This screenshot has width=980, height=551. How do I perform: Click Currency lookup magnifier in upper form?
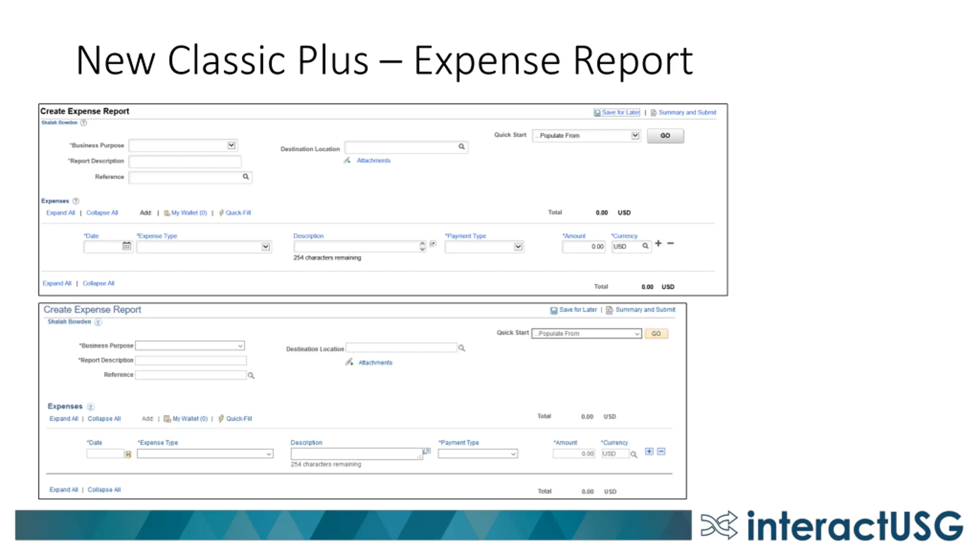(x=645, y=246)
